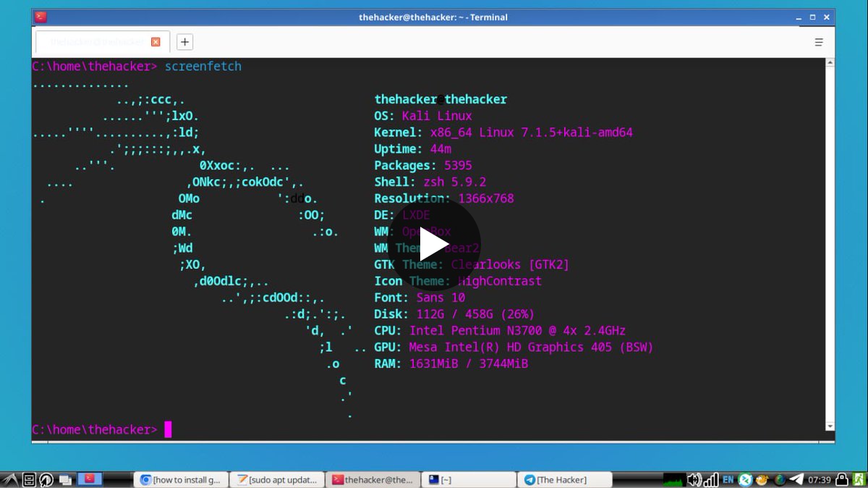Open the network signal strength icon
Image resolution: width=868 pixels, height=488 pixels.
(712, 479)
